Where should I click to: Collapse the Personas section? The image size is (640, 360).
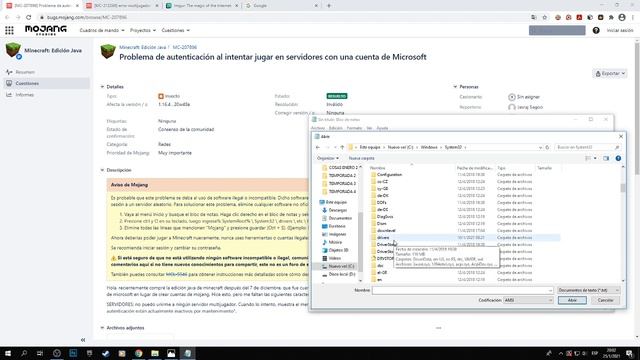click(455, 87)
